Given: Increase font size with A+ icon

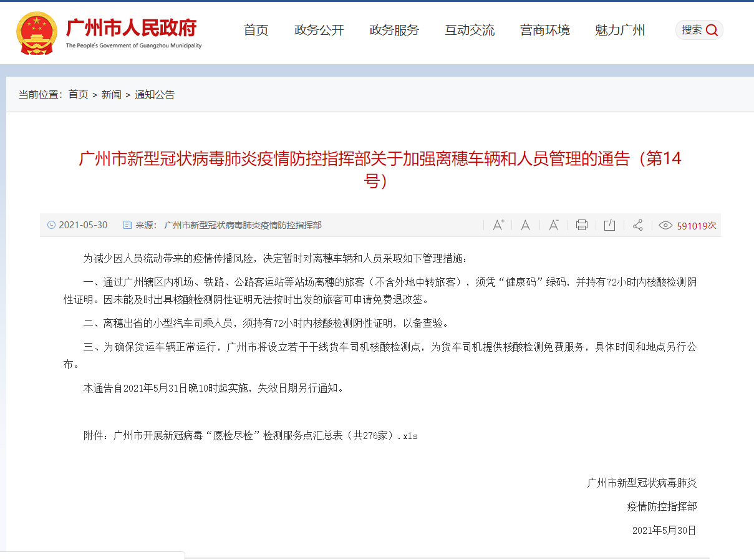Looking at the screenshot, I should [498, 225].
